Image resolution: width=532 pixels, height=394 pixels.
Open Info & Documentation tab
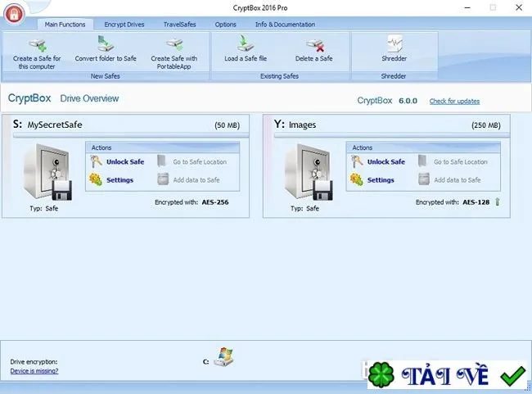(285, 25)
